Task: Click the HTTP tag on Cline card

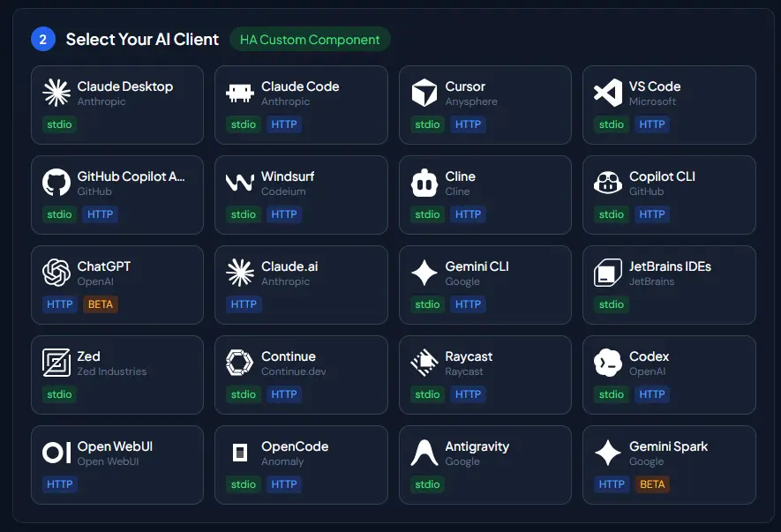Action: [x=469, y=214]
